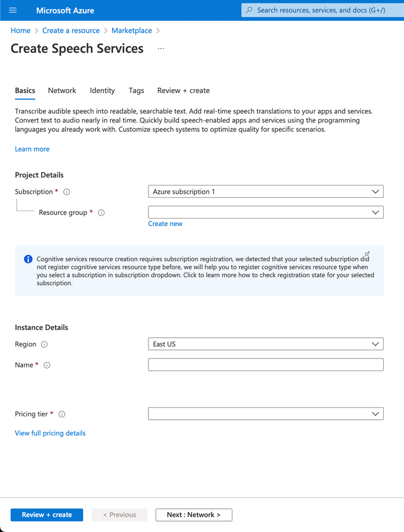Click the cognitive services registration notice text
The image size is (404, 532).
coord(205,271)
